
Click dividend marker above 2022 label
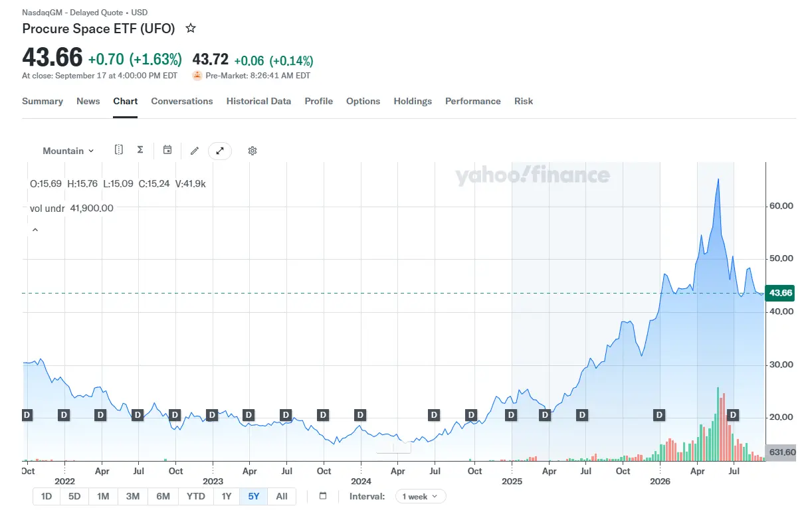[x=64, y=415]
